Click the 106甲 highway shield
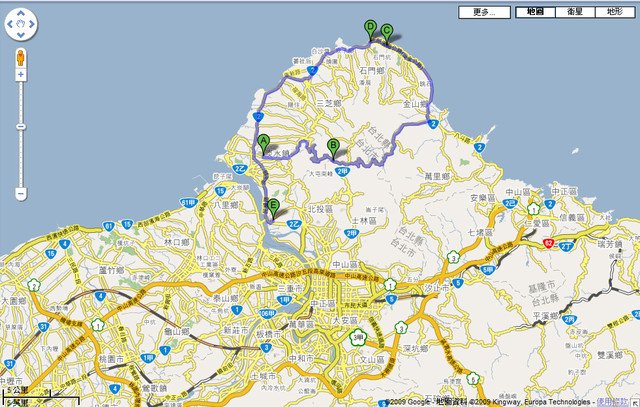640x407 pixels. [268, 314]
